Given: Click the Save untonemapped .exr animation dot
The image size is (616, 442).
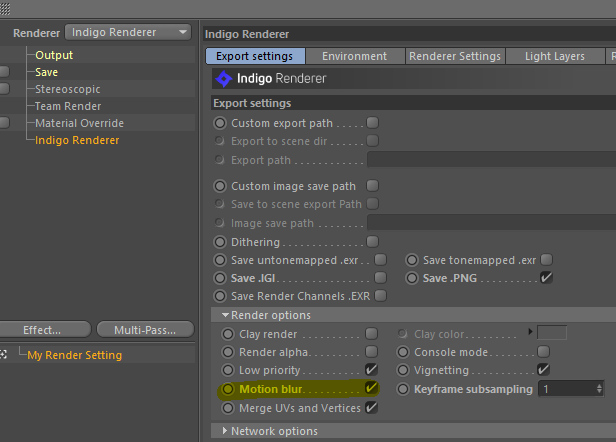Looking at the screenshot, I should [x=220, y=260].
